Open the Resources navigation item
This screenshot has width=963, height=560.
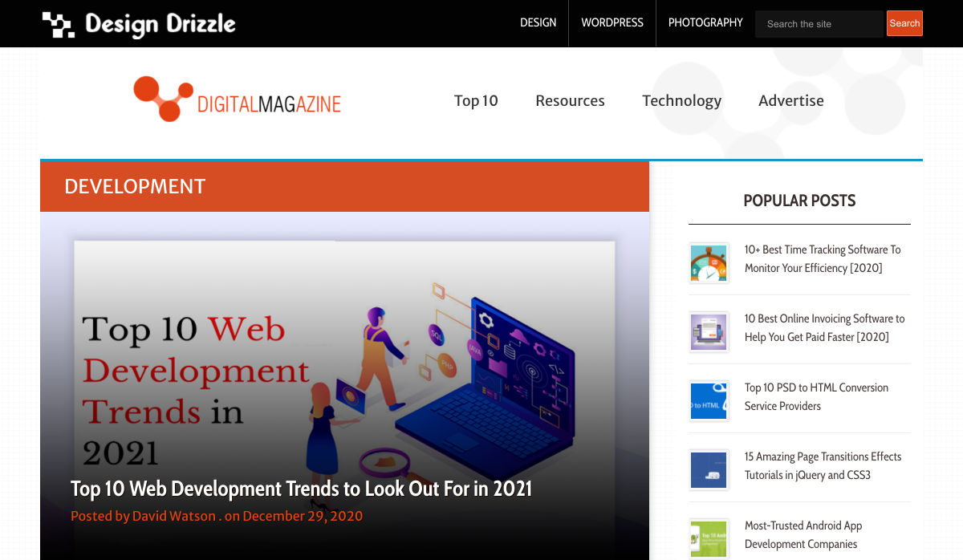pyautogui.click(x=570, y=100)
